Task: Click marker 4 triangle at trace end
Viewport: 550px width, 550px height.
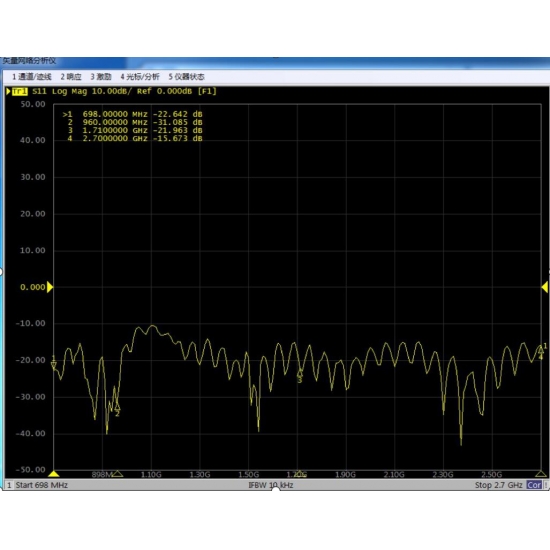Action: [541, 350]
